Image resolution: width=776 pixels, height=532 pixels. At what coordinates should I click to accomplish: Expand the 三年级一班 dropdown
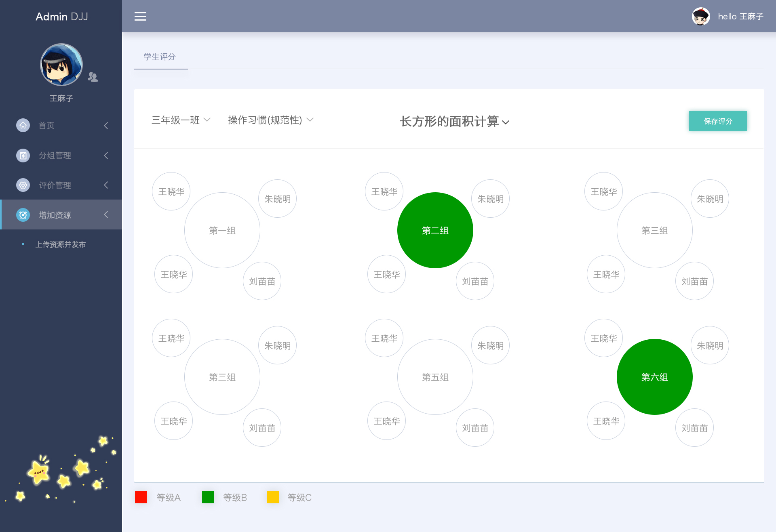point(180,120)
